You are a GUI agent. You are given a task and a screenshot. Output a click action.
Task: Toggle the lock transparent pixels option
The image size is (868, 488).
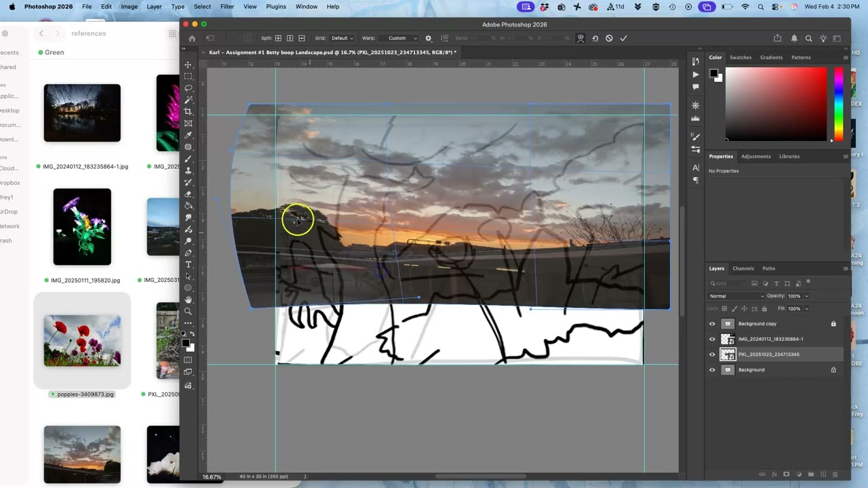pos(724,308)
